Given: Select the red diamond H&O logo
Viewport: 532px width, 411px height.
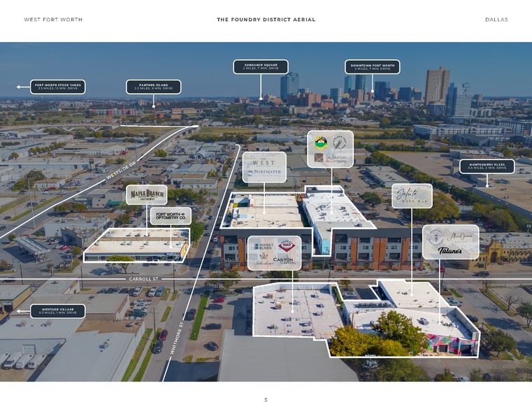Looking at the screenshot, I should tap(287, 246).
